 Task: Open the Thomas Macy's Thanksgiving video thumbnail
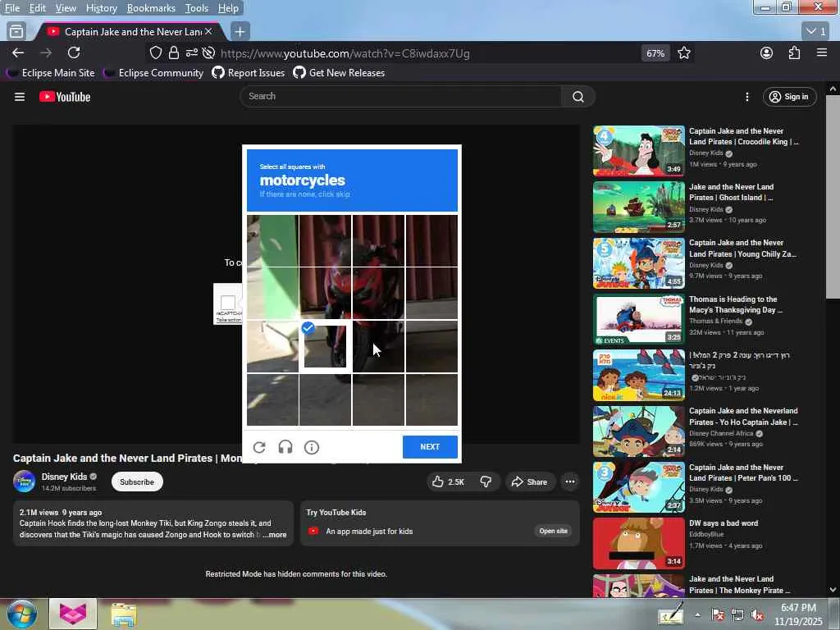[x=638, y=319]
